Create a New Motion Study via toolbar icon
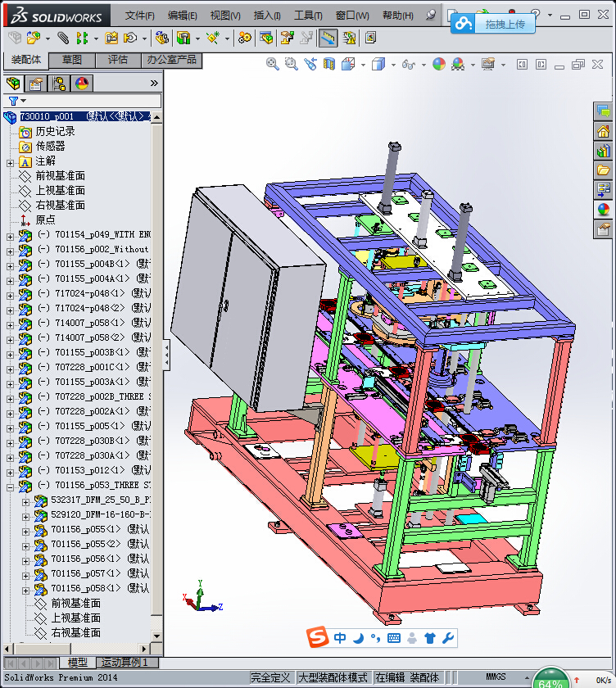 (x=245, y=38)
